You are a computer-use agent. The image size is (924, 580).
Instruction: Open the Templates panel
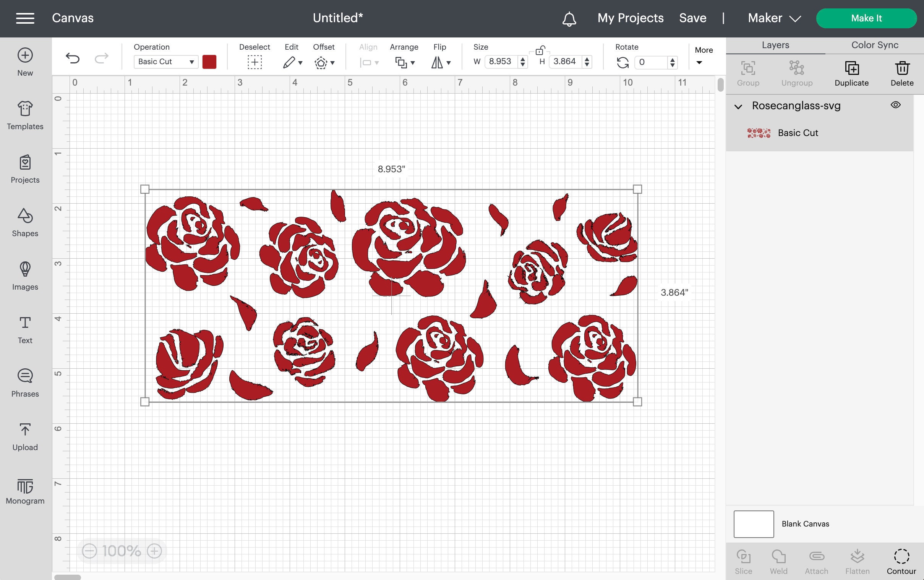point(25,115)
